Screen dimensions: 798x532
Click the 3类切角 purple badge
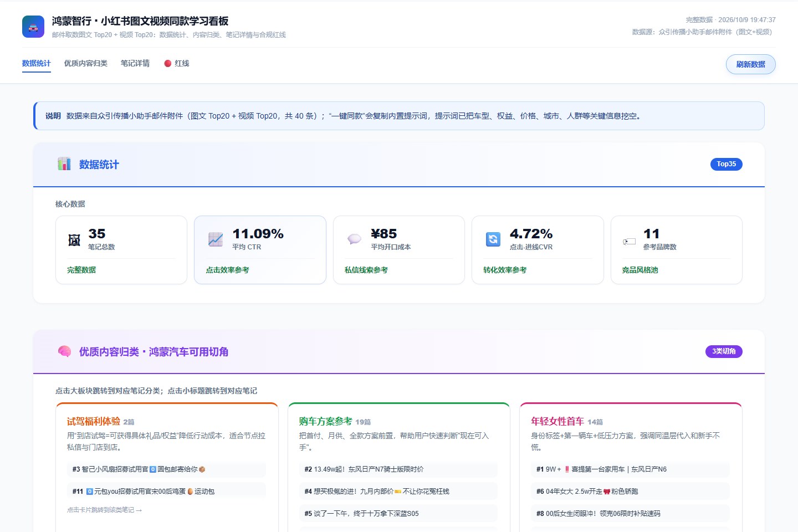(724, 351)
